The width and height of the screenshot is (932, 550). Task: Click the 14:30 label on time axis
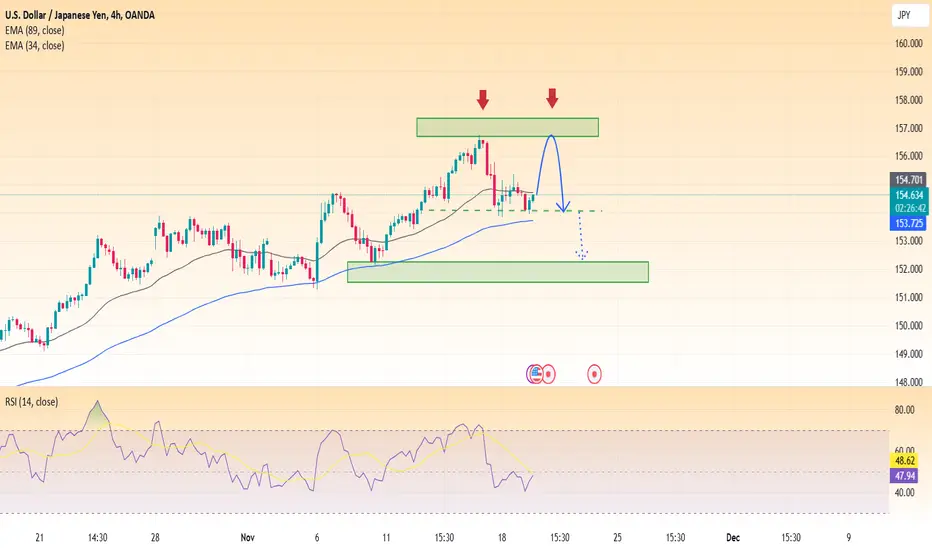pos(97,538)
